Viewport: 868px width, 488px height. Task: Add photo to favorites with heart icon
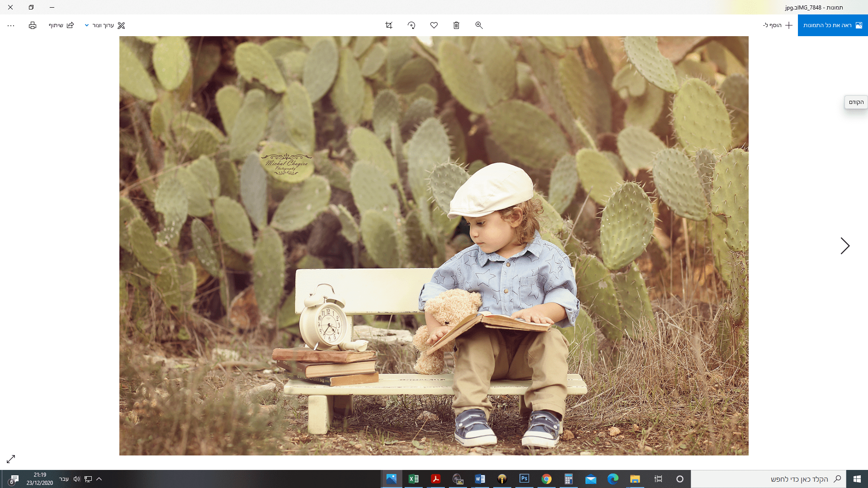[434, 25]
